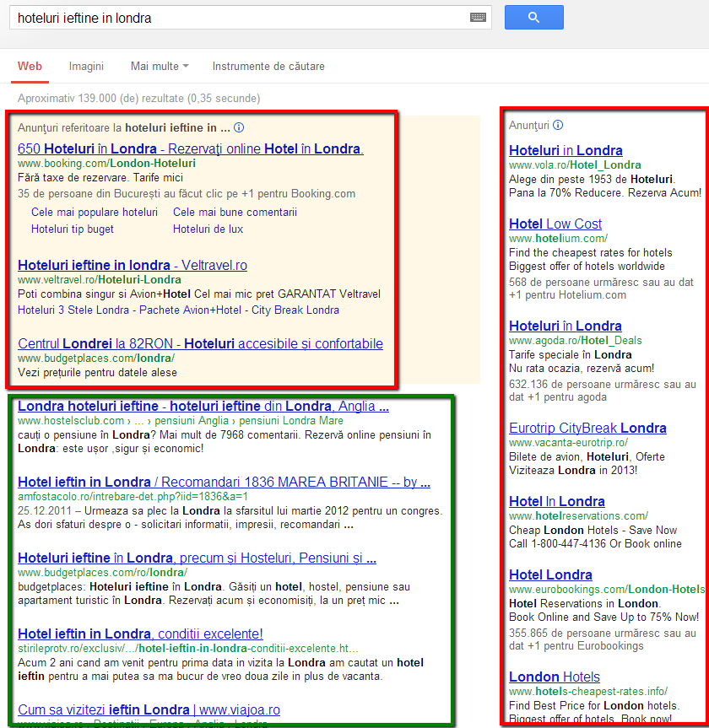Click the green URL 'www.hotels-cheapest-rates.info/'
709x728 pixels.
tap(588, 692)
